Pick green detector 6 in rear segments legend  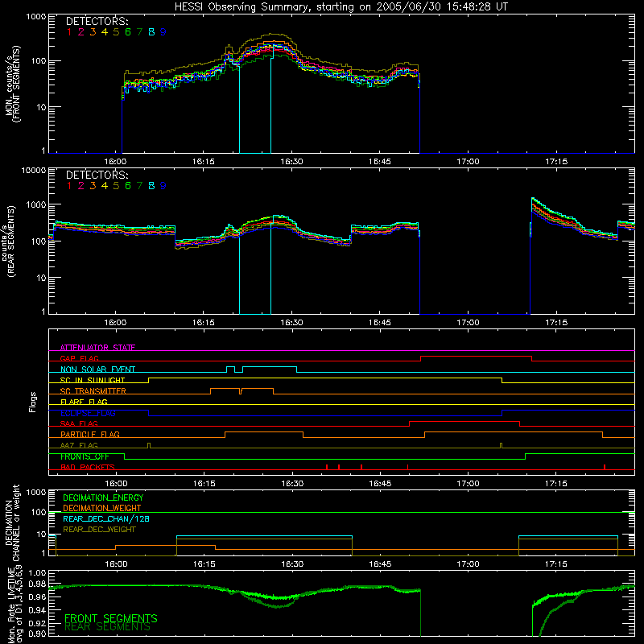tap(128, 186)
